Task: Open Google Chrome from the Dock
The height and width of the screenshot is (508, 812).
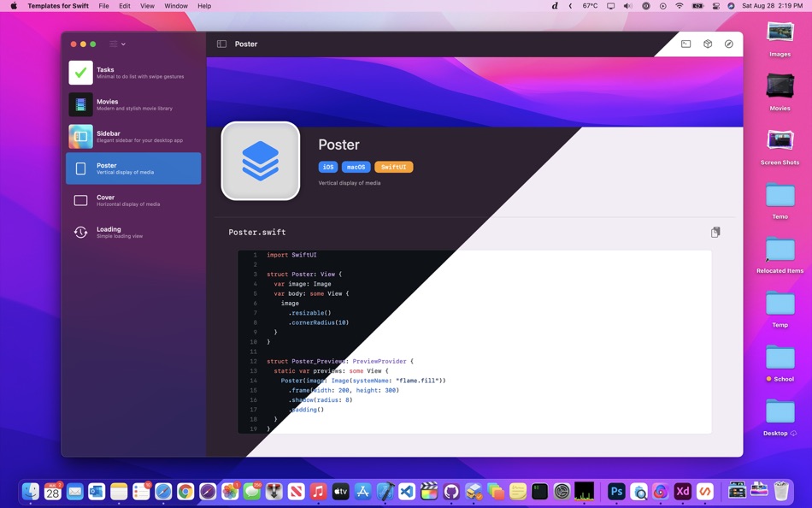Action: tap(185, 491)
